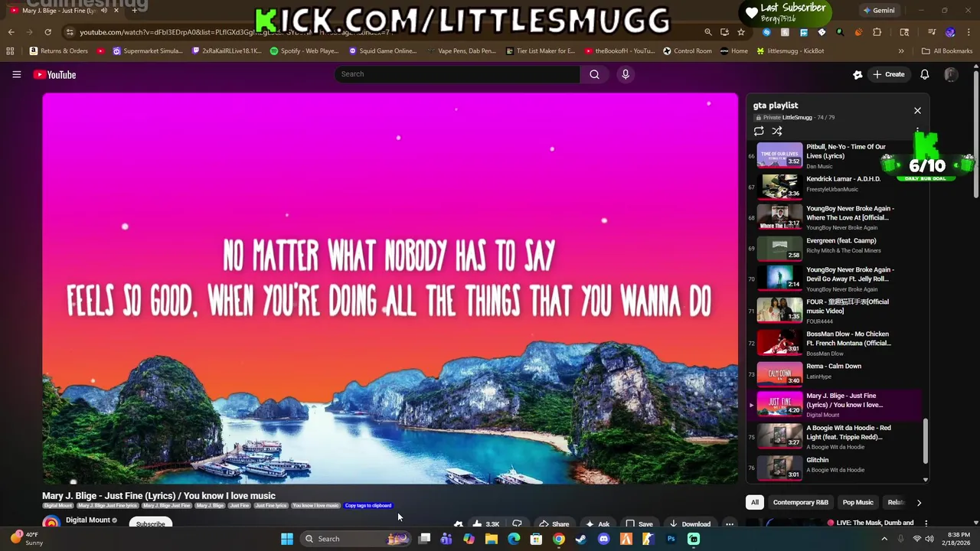
Task: Show hidden system tray icons
Action: (884, 539)
